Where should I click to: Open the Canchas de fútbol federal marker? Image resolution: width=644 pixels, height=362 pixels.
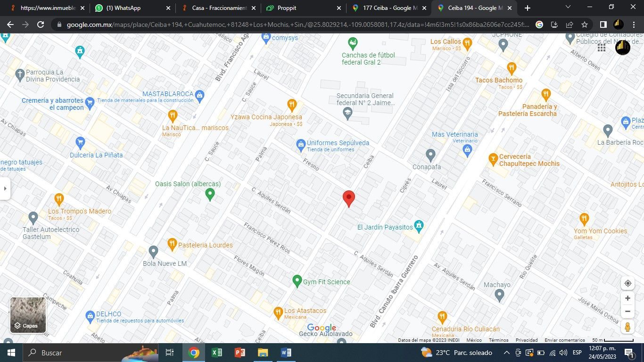tap(352, 44)
